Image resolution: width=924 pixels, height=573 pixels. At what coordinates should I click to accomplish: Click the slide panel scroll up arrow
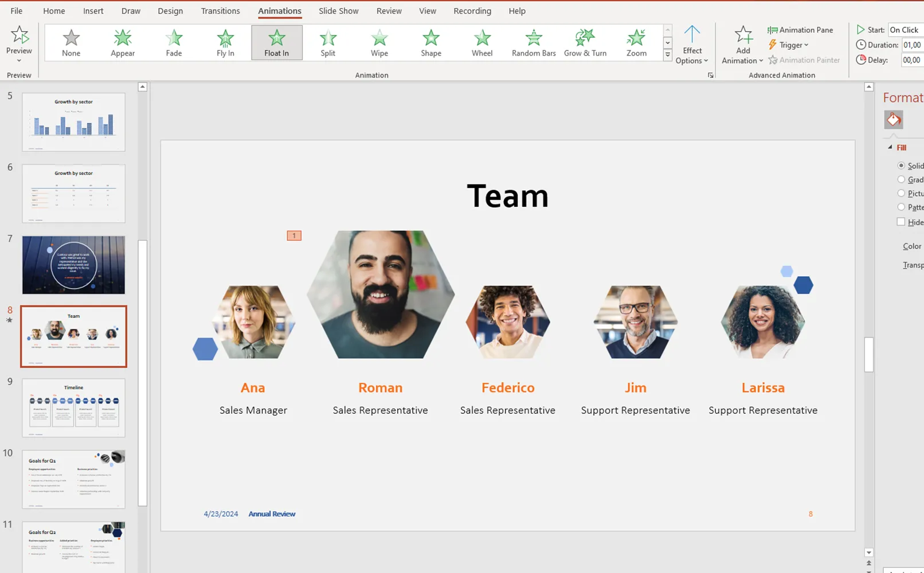143,87
